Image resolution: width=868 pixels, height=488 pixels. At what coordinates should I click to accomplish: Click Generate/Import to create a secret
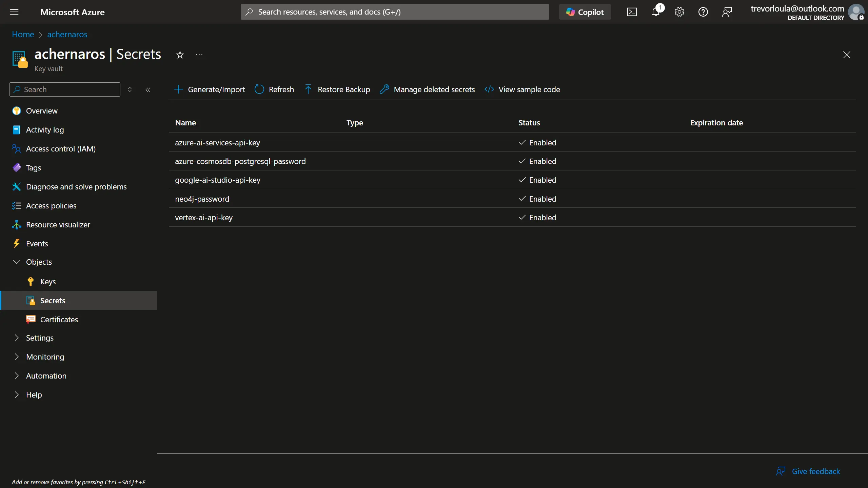click(210, 89)
